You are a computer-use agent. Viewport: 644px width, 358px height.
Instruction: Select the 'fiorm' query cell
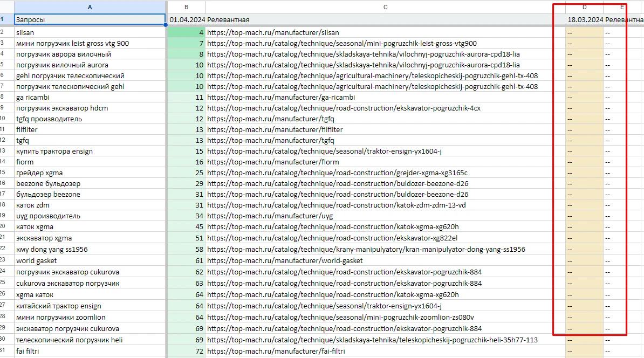(x=90, y=162)
